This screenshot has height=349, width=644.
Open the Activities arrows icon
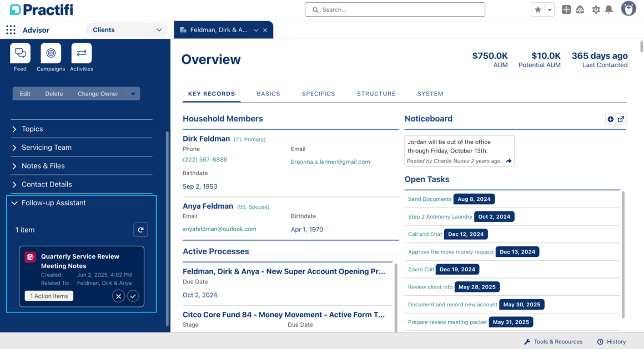[81, 53]
